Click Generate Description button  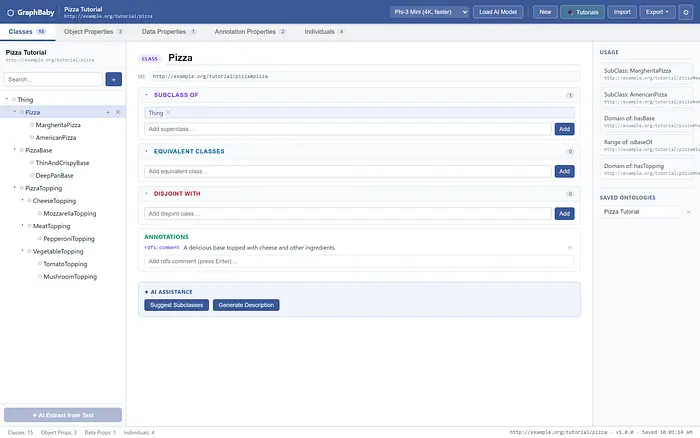coord(246,305)
